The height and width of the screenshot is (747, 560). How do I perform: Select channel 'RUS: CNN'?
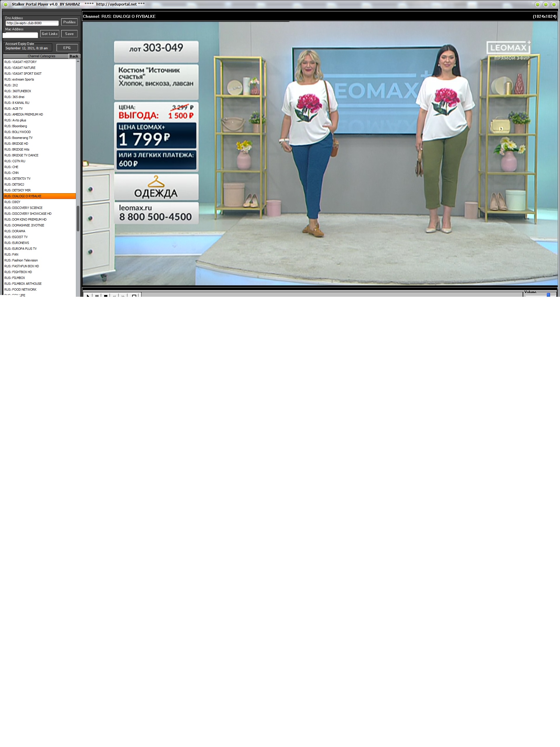click(39, 173)
